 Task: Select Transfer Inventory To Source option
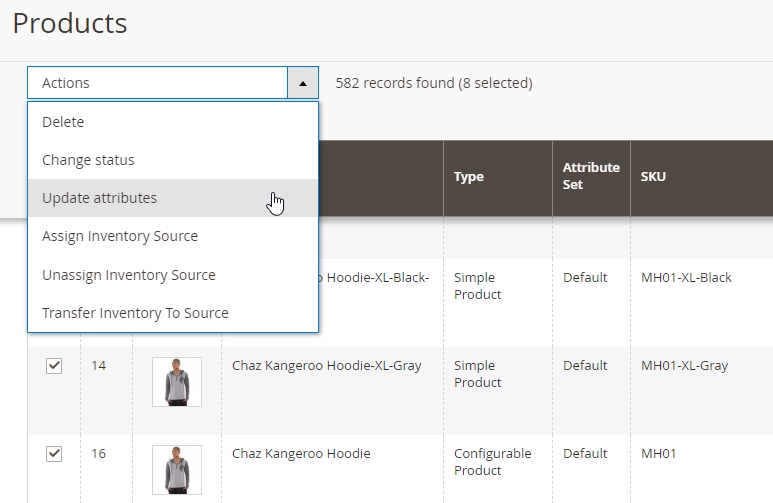pyautogui.click(x=173, y=313)
